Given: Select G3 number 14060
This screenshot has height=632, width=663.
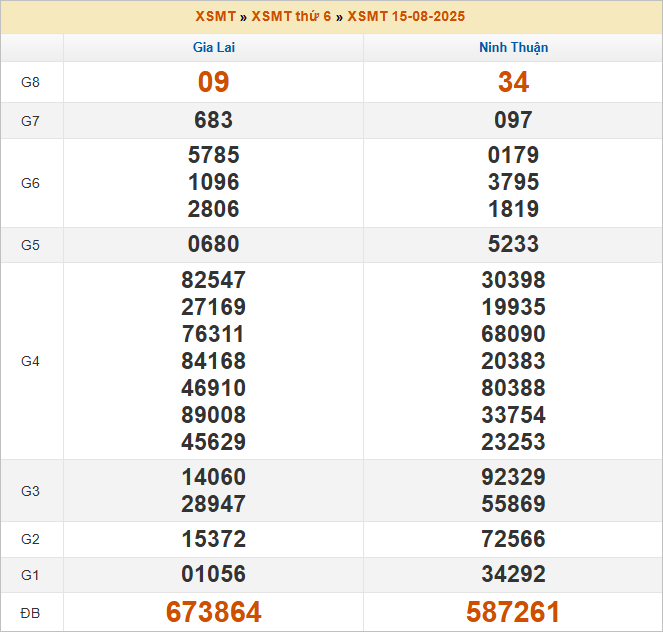Looking at the screenshot, I should 214,477.
